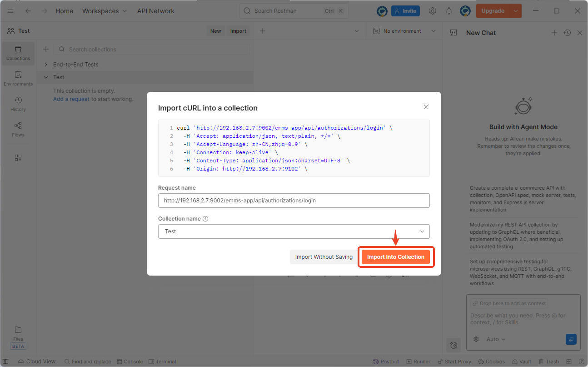Click the sparkle icon below the chat panel

[453, 345]
